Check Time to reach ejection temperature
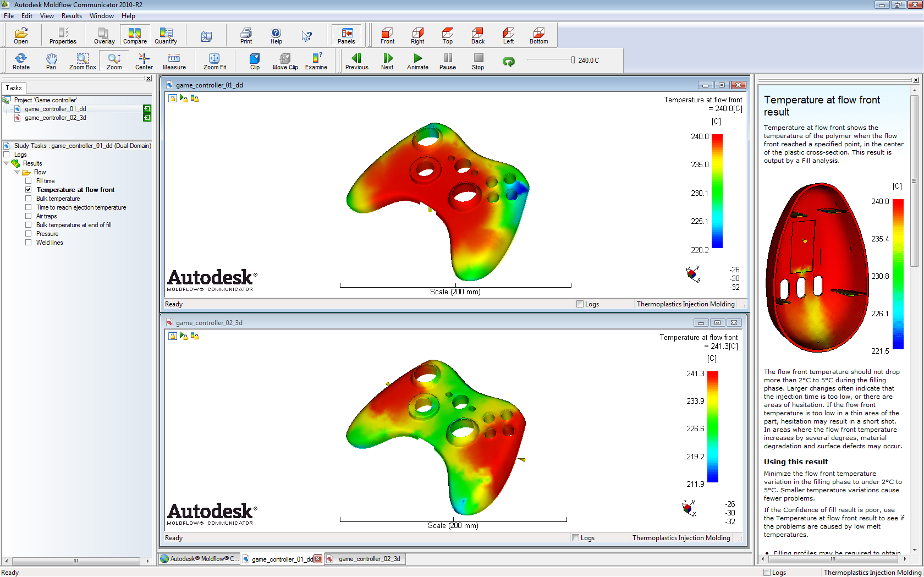Image resolution: width=924 pixels, height=577 pixels. point(28,207)
